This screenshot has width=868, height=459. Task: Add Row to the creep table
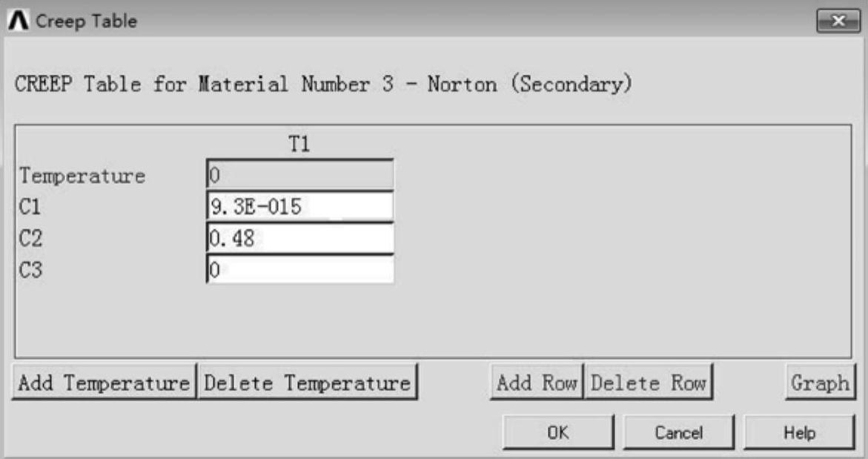(537, 383)
